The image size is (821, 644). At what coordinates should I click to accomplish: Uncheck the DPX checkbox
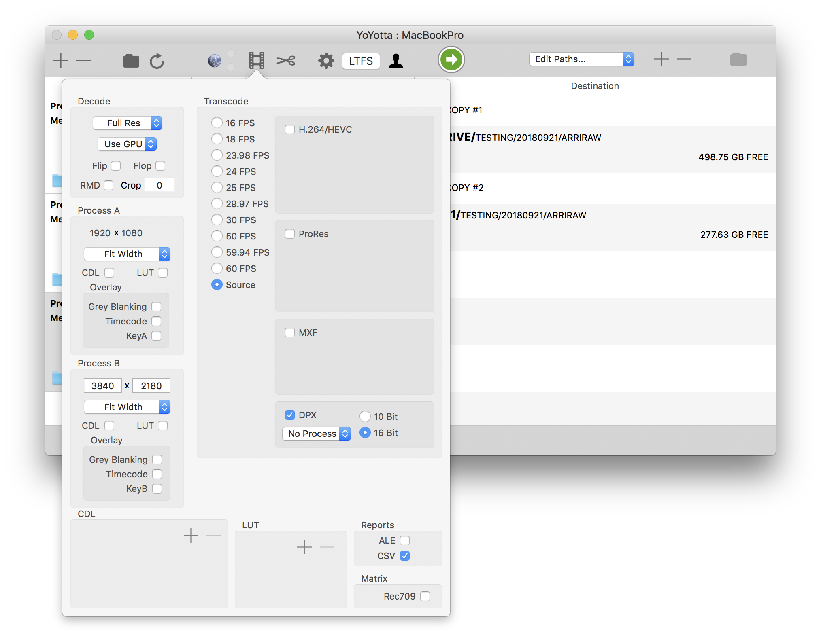(290, 415)
